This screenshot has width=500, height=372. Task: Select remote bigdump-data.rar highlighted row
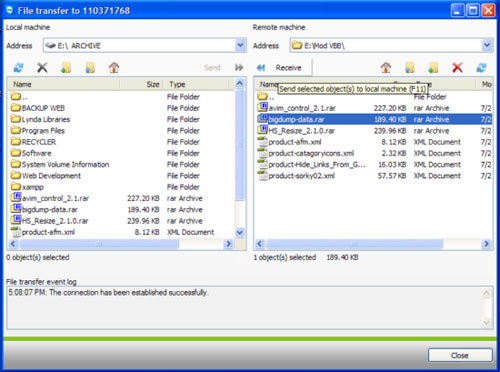374,119
